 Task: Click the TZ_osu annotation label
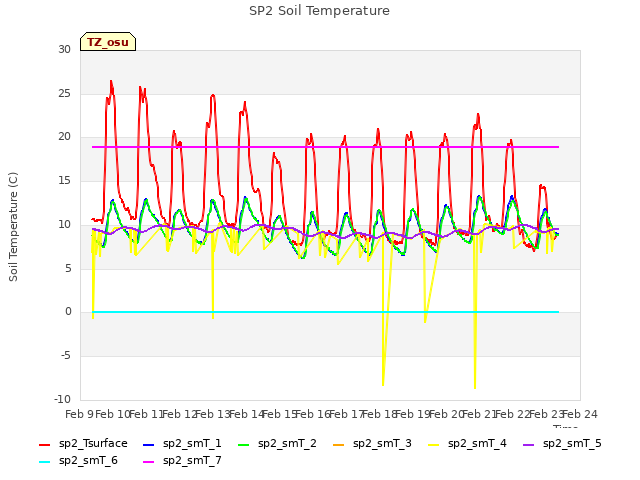[108, 42]
